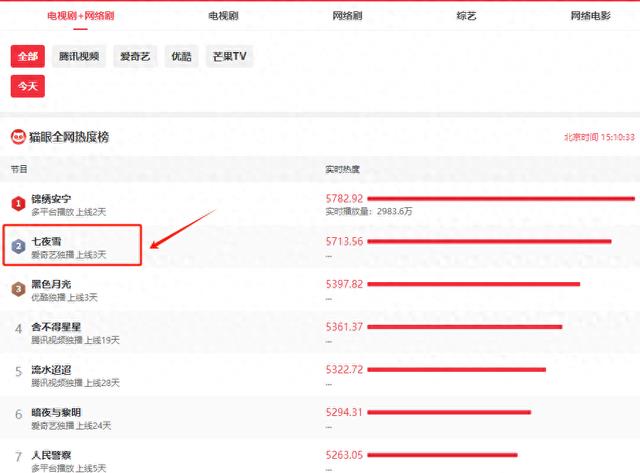Viewport: 640px width, 473px height.
Task: Click the 5713.56 heat value
Action: pyautogui.click(x=344, y=241)
